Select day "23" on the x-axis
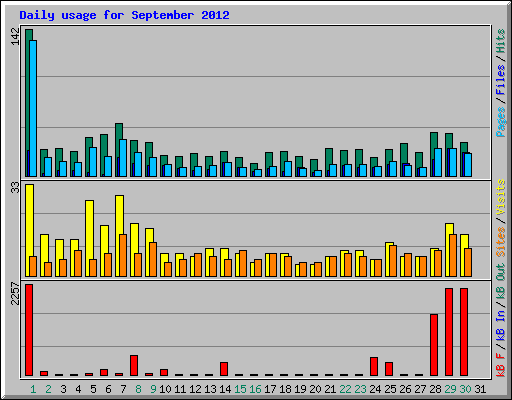 [360, 389]
